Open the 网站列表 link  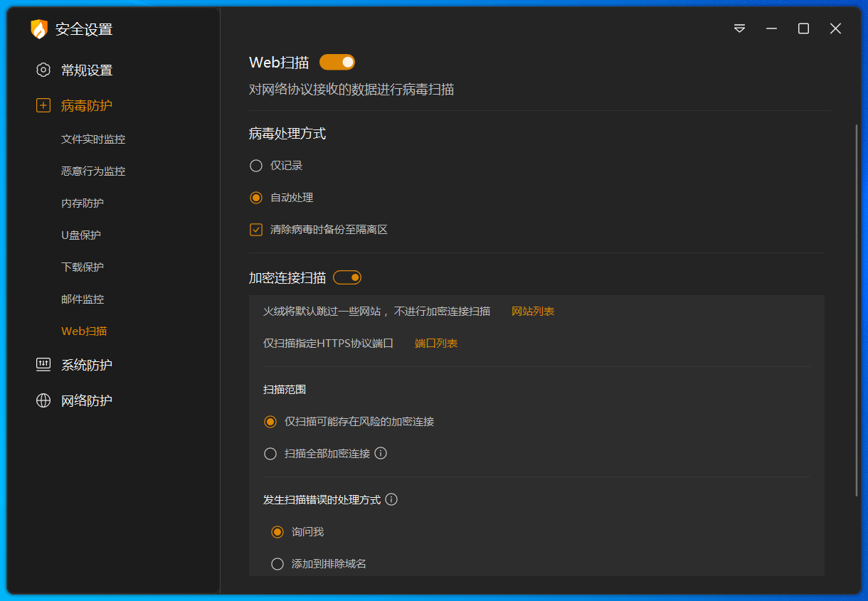532,311
